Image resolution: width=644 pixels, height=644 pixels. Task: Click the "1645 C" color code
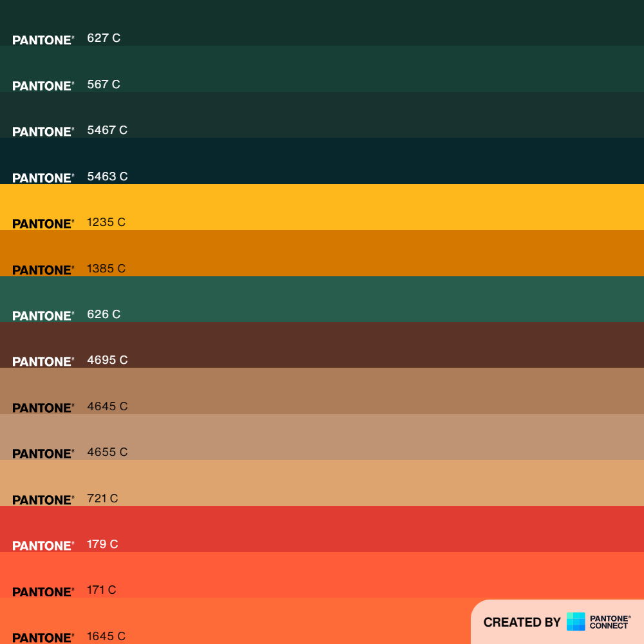106,636
